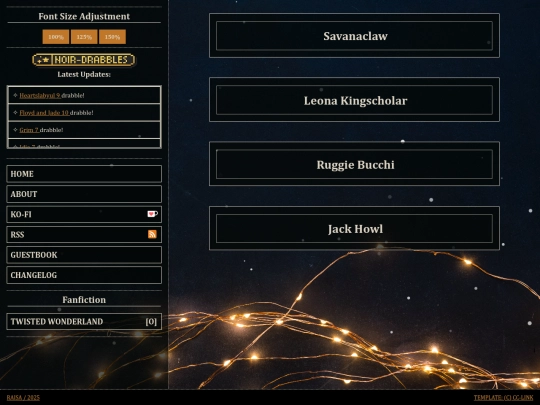540x405 pixels.
Task: Expand the Ruggie Bucchi section
Action: click(354, 164)
